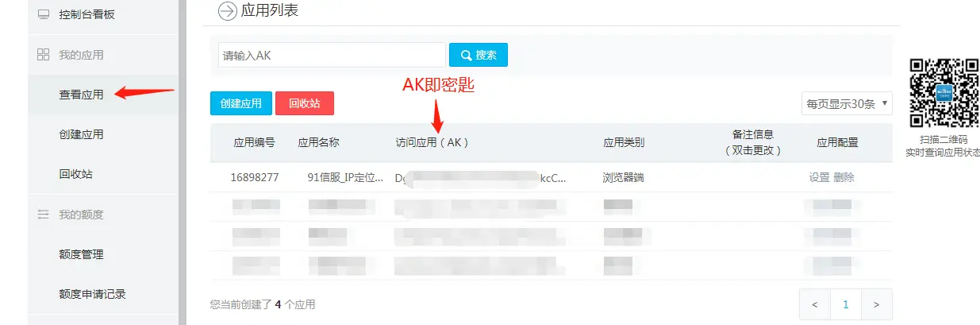Screen dimensions: 980x325
Task: Click the circled arrow icon beside 应用列表
Action: click(227, 11)
